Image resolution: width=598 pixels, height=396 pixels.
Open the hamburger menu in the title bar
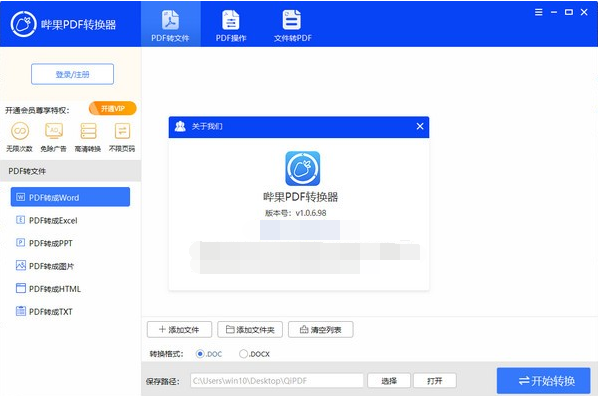[538, 12]
